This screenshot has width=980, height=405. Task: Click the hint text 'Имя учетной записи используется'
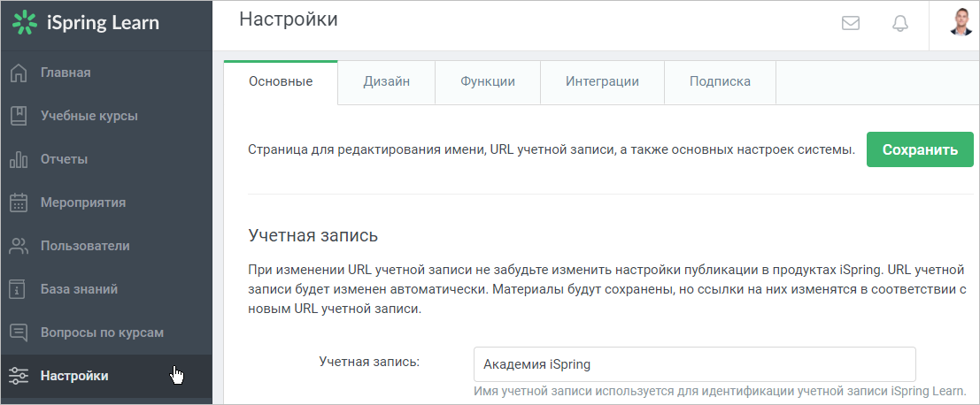(x=720, y=392)
